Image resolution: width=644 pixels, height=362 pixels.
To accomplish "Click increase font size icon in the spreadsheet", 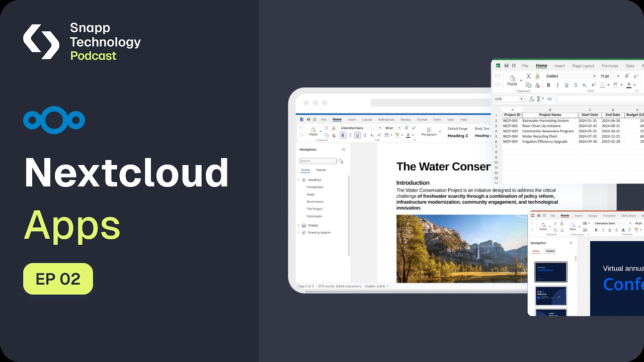I will point(627,76).
